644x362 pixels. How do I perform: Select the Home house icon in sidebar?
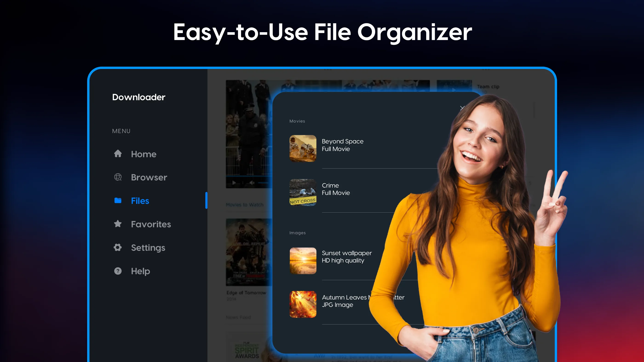coord(118,154)
